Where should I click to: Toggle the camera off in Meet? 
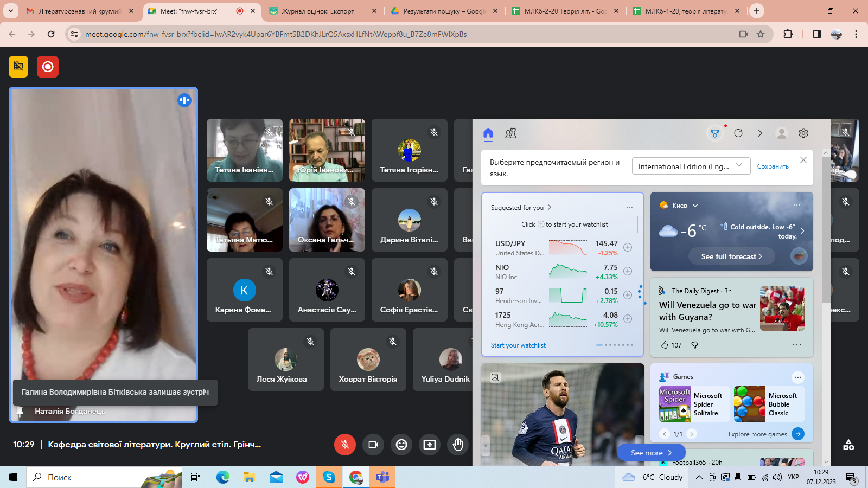pos(373,445)
